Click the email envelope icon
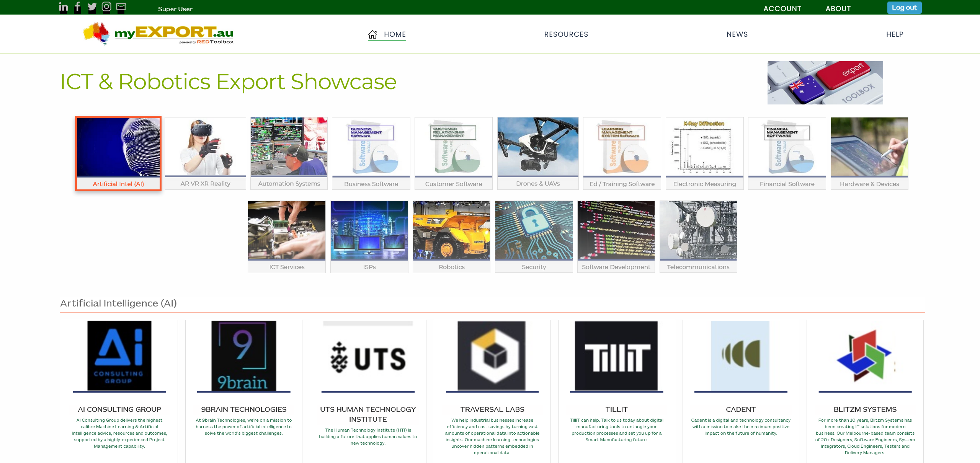The width and height of the screenshot is (980, 463). coord(121,7)
